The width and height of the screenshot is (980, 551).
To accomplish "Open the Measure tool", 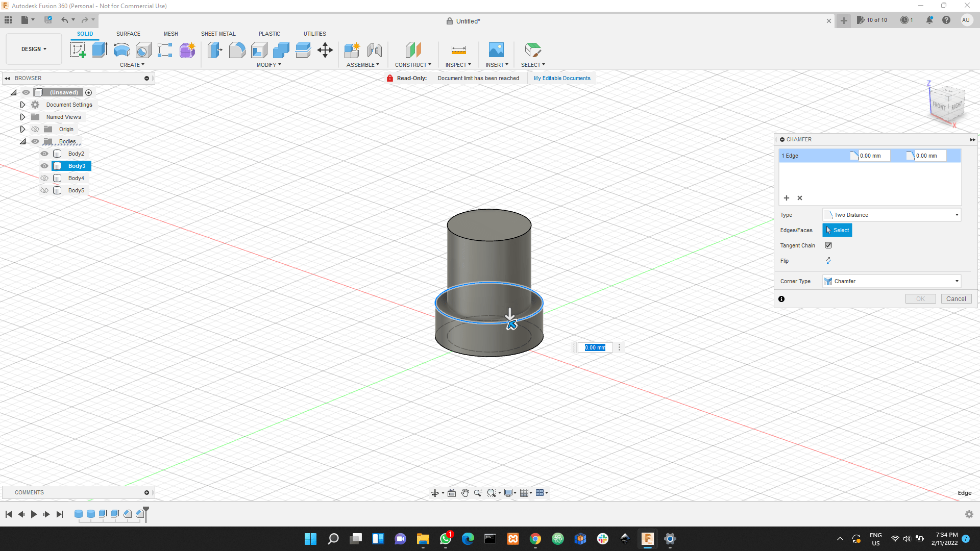I will (458, 49).
